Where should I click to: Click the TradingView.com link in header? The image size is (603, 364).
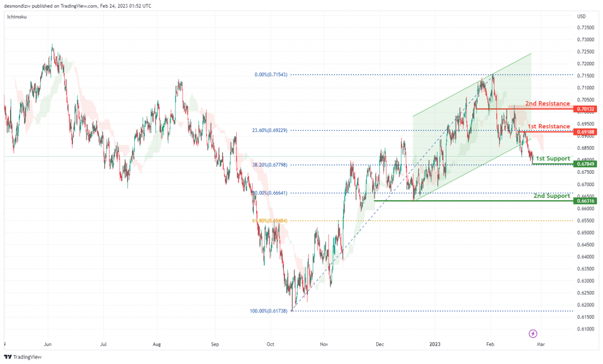click(79, 6)
